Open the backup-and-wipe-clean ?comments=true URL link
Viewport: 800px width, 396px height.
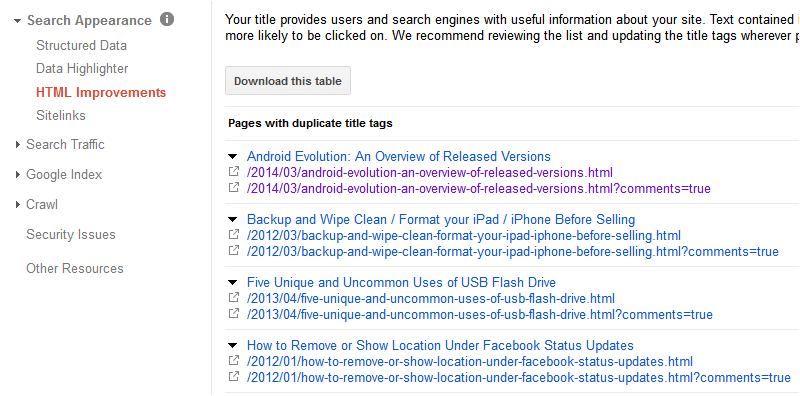(x=513, y=252)
